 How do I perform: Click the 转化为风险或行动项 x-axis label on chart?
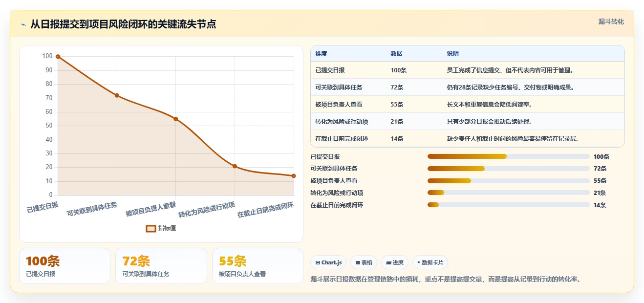click(x=207, y=210)
